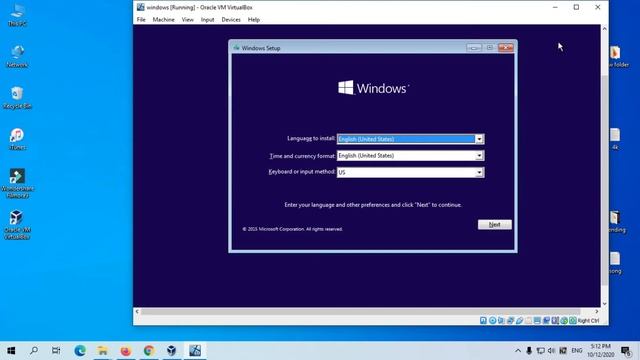Click the horizontal scrollbar thumb of the VM window

pyautogui.click(x=360, y=311)
